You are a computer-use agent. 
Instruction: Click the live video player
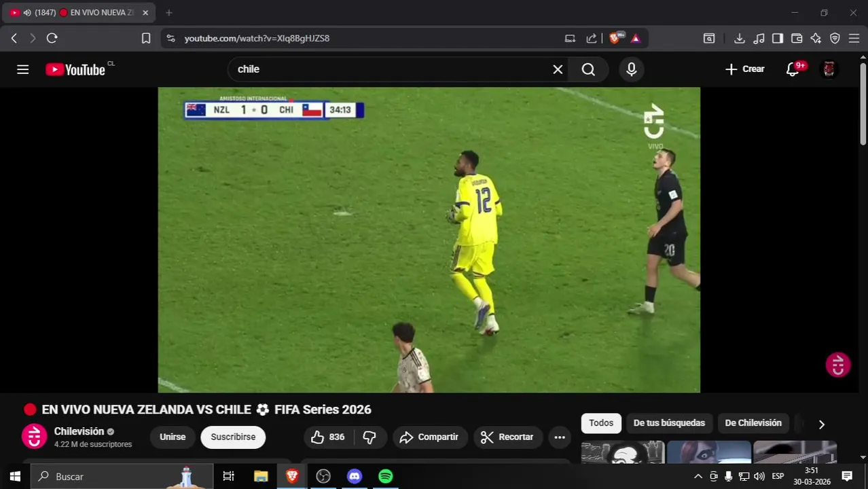pyautogui.click(x=429, y=240)
